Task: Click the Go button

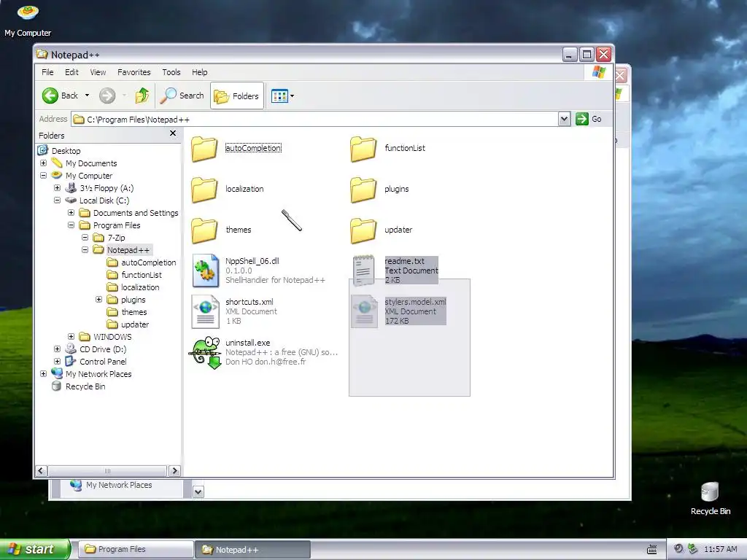Action: click(x=589, y=119)
